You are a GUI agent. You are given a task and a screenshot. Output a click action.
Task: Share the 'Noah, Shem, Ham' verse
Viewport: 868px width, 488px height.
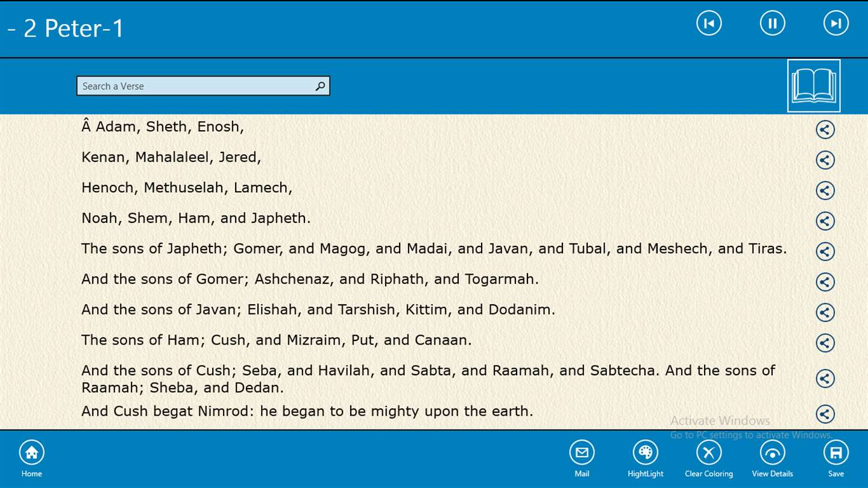825,221
